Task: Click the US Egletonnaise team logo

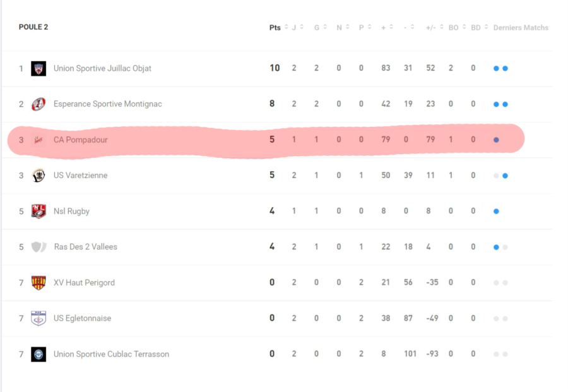Action: (x=38, y=318)
